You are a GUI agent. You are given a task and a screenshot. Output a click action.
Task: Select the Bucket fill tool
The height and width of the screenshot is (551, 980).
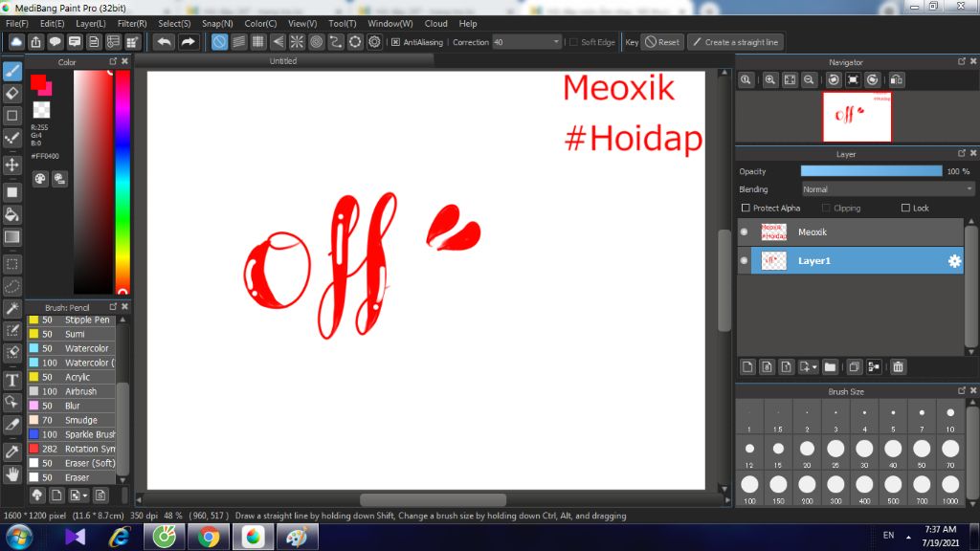pyautogui.click(x=11, y=215)
